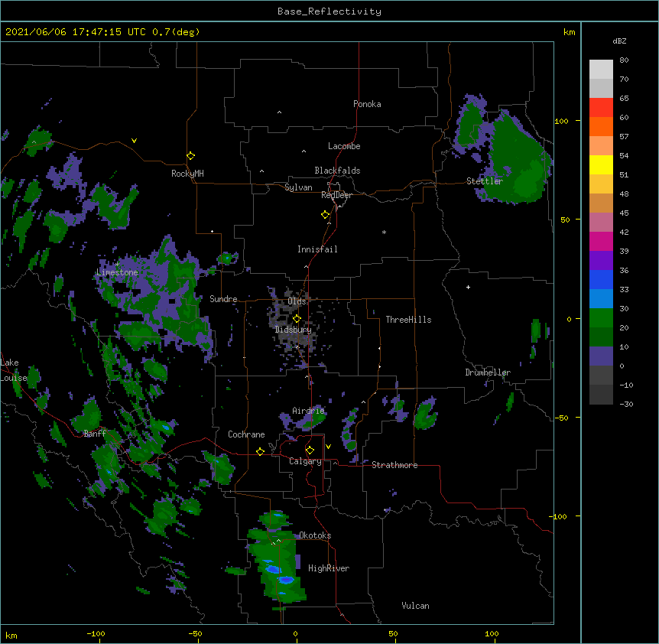Select the light gray 70–80 dBZ legend swatch

[x=601, y=69]
